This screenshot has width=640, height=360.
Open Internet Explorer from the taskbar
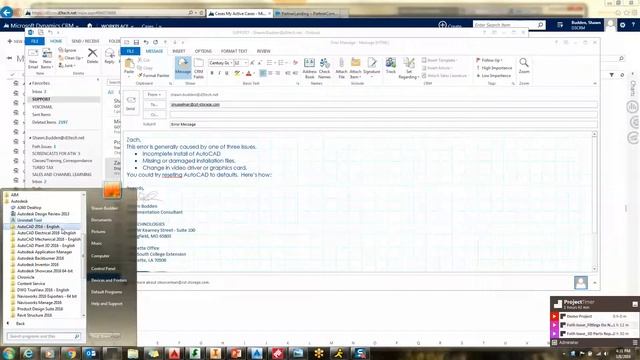(x=28, y=353)
